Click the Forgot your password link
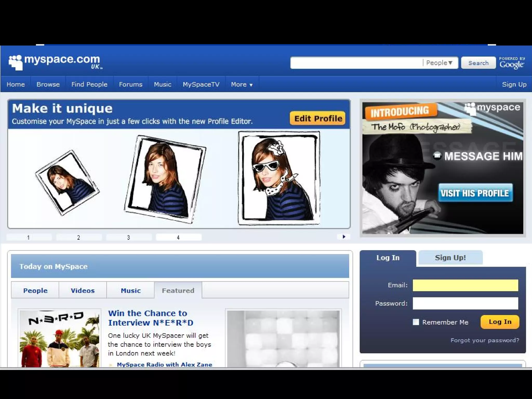The height and width of the screenshot is (399, 532). (485, 340)
